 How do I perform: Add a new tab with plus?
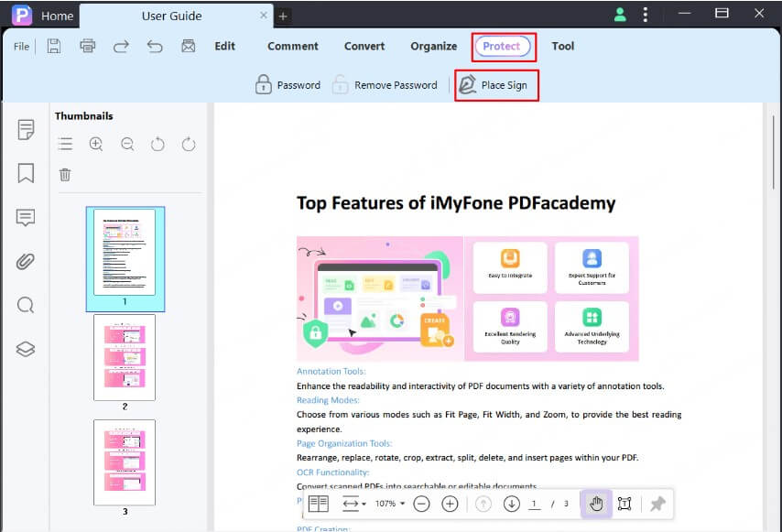tap(283, 16)
